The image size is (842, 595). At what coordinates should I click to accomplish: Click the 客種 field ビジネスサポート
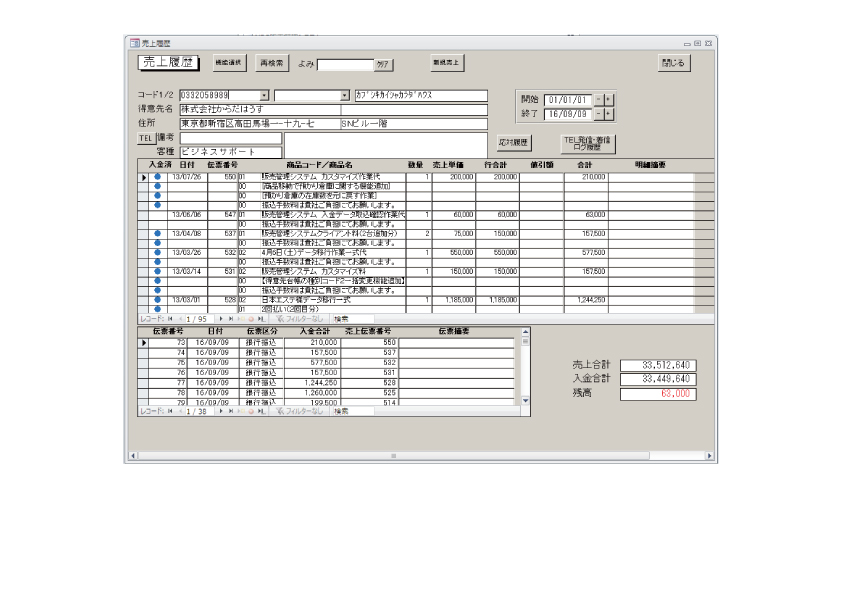click(x=230, y=152)
